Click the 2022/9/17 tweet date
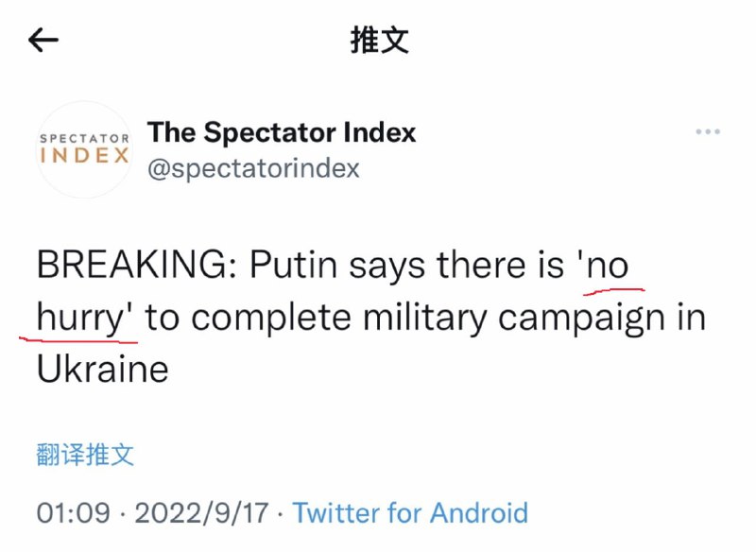Viewport: 756px width, 552px height. (x=203, y=513)
